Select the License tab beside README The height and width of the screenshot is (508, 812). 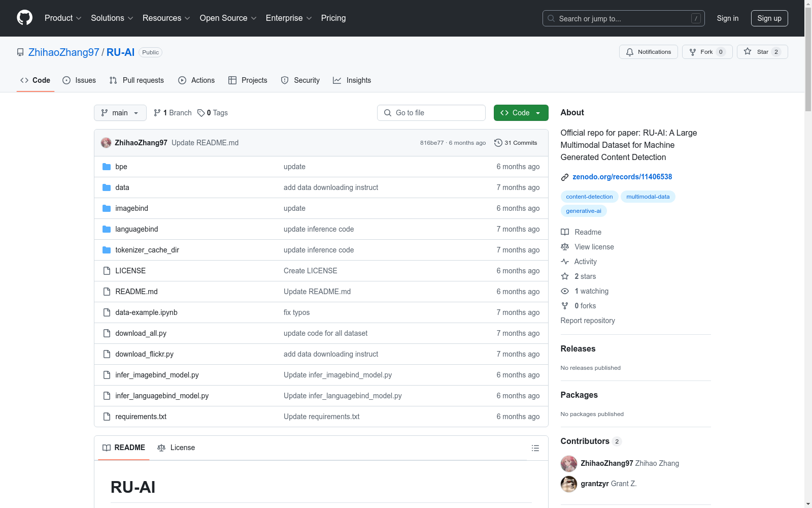(x=176, y=448)
